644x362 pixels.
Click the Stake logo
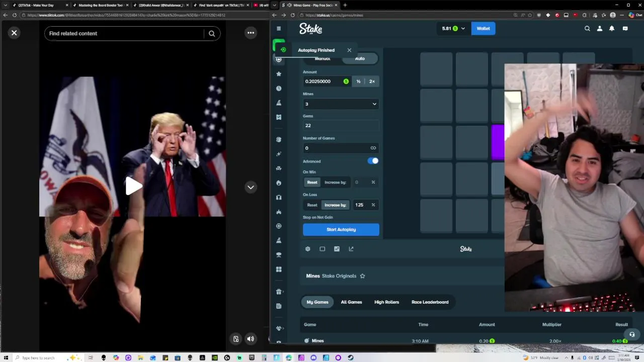(310, 29)
